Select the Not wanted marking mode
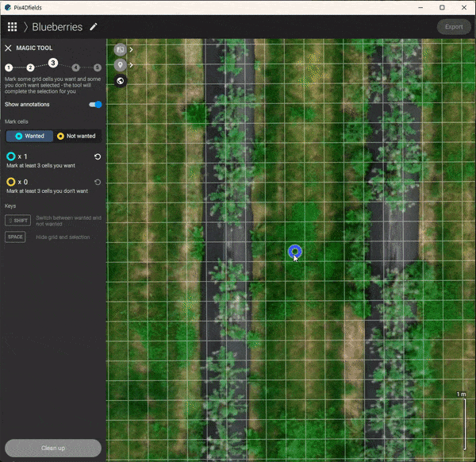Screen dimensions: 476x462 point(77,136)
